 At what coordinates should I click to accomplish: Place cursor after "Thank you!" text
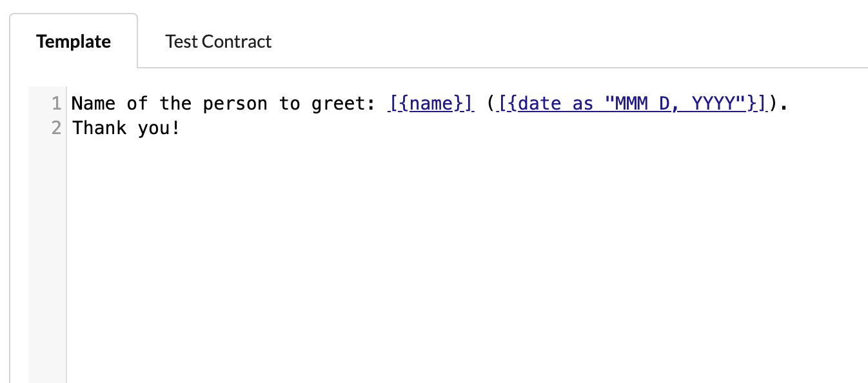(x=182, y=128)
